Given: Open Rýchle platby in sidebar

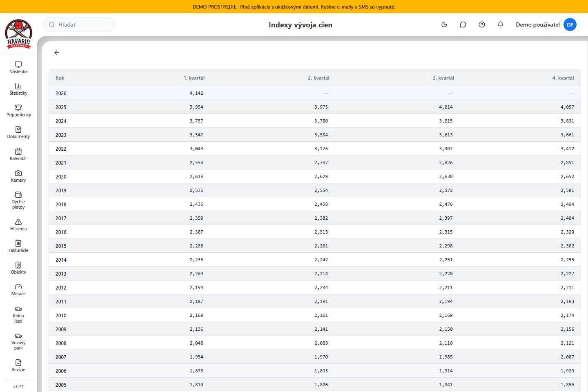Looking at the screenshot, I should [x=18, y=200].
